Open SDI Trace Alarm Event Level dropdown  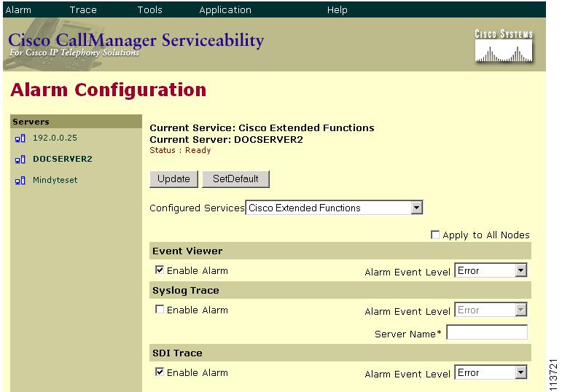tap(491, 372)
